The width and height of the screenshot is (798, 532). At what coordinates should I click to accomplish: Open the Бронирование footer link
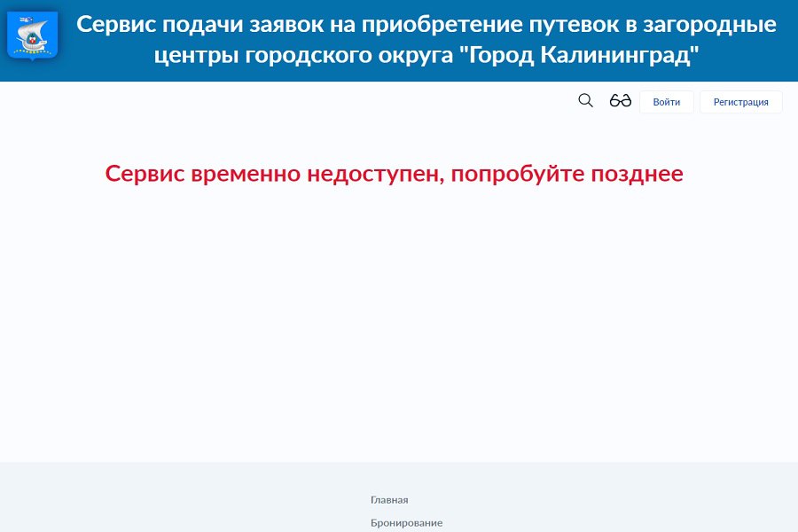coord(406,523)
